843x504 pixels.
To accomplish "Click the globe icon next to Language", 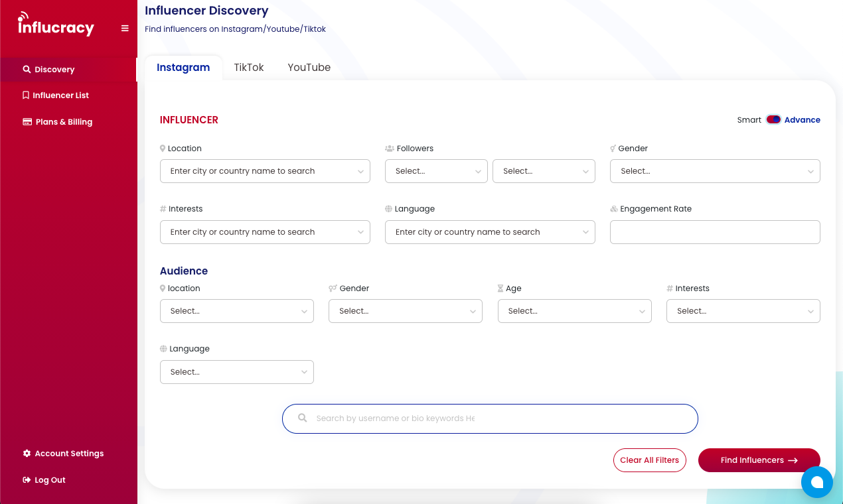I will pyautogui.click(x=388, y=208).
